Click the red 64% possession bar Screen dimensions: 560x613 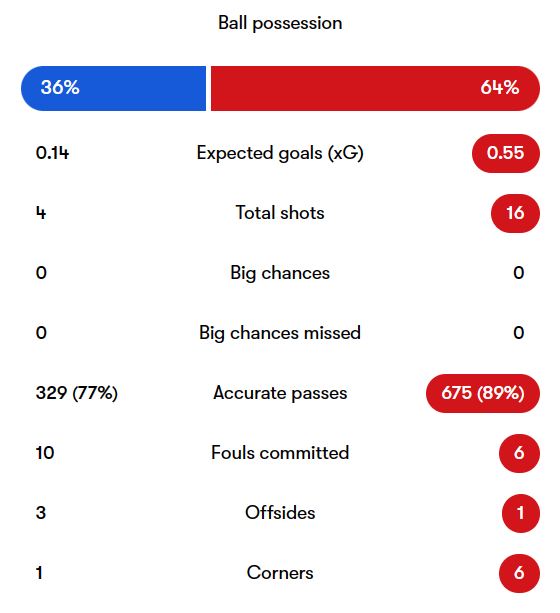coord(375,88)
